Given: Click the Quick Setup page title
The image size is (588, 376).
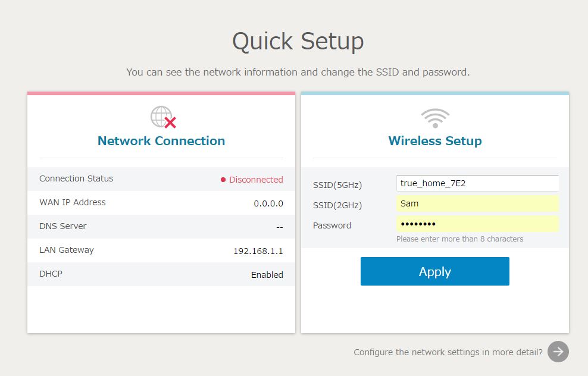Looking at the screenshot, I should tap(298, 42).
